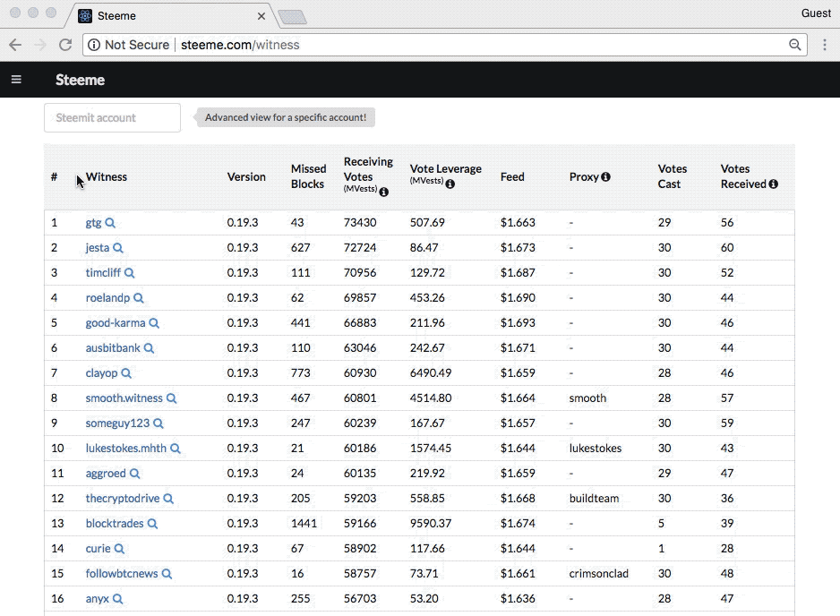This screenshot has width=840, height=616.
Task: Click info icon under Receiving Votes header
Action: [x=383, y=192]
